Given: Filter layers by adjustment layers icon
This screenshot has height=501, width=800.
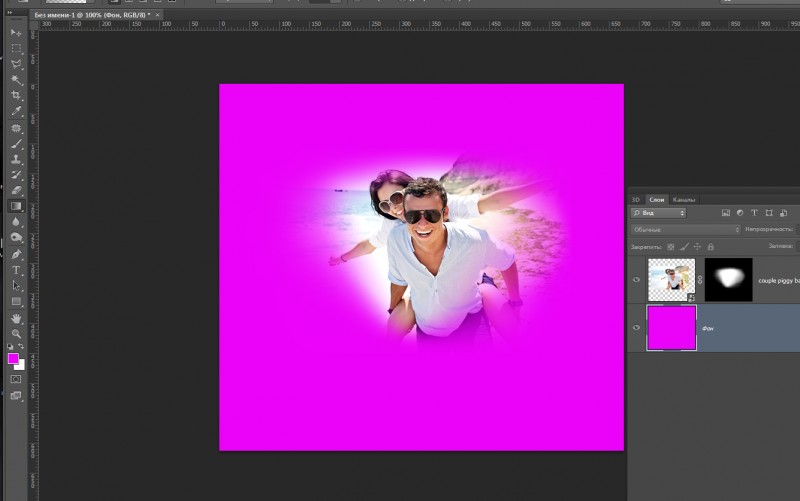Looking at the screenshot, I should (740, 213).
